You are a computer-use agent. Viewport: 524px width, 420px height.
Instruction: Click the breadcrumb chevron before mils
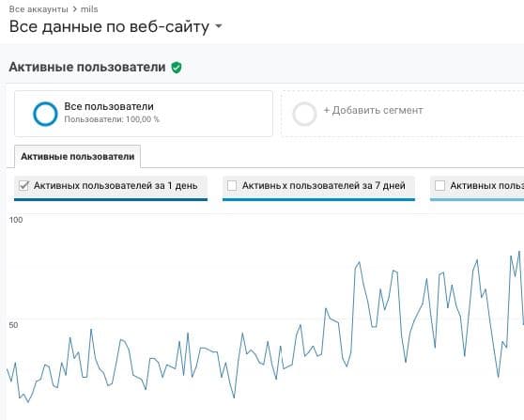[x=74, y=9]
